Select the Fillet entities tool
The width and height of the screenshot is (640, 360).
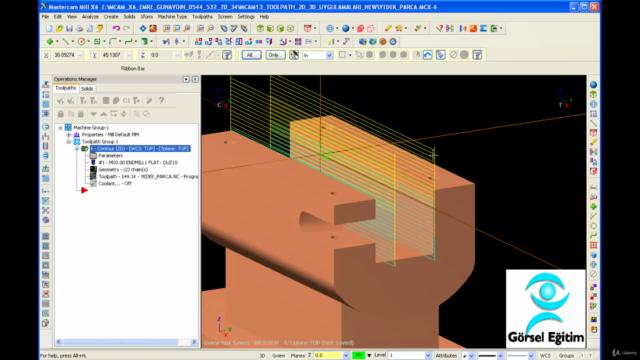113,41
